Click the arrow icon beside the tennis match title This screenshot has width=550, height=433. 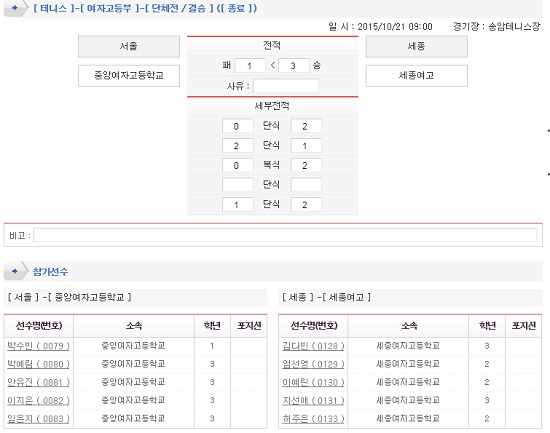(x=15, y=8)
